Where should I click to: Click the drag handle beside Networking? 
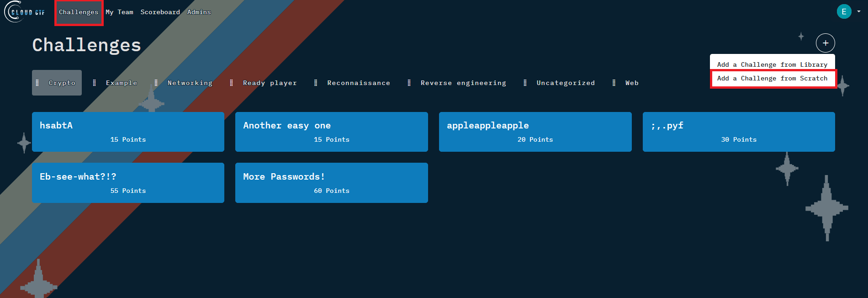point(156,83)
